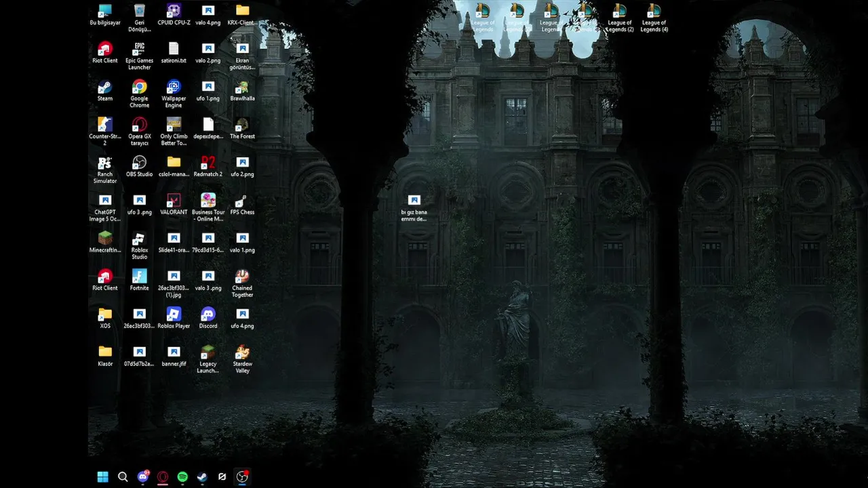Select the 79cd3d15-6 image file
Viewport: 868px width, 488px height.
click(x=208, y=243)
